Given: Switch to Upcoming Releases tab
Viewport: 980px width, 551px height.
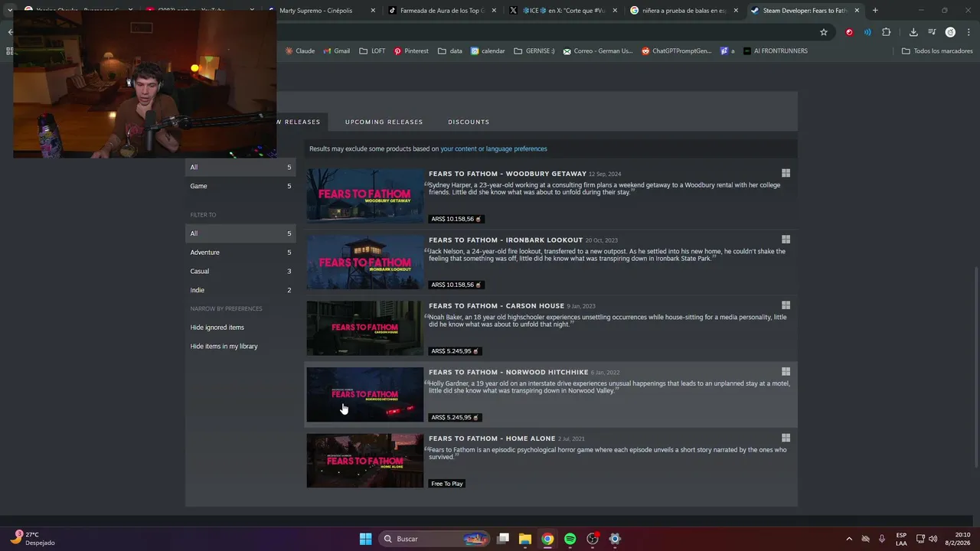Looking at the screenshot, I should (x=384, y=122).
